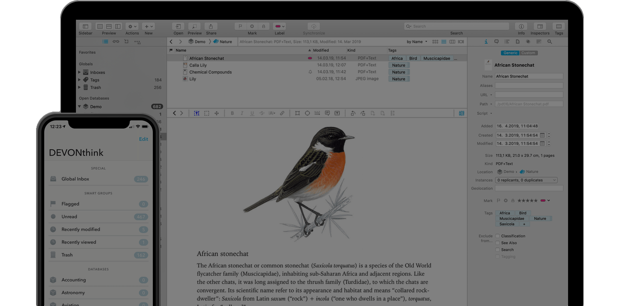Click the Search field in toolbar
Viewport: 644px width, 306px height.
(457, 26)
